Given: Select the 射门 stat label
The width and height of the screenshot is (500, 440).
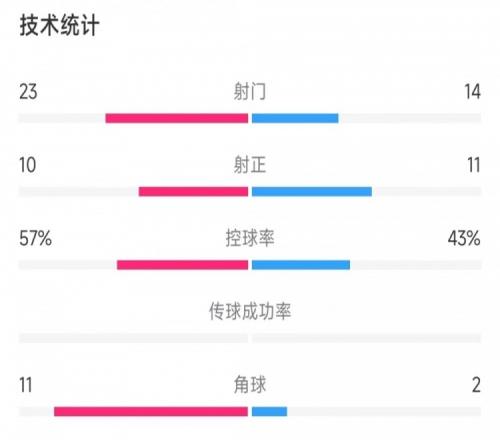Looking at the screenshot, I should click(250, 92).
